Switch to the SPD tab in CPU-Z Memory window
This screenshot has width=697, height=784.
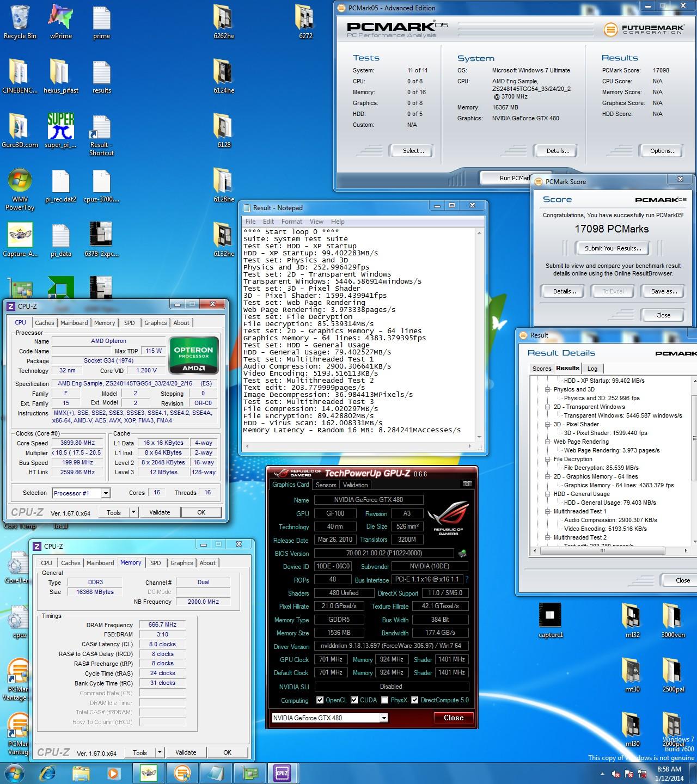[x=156, y=563]
